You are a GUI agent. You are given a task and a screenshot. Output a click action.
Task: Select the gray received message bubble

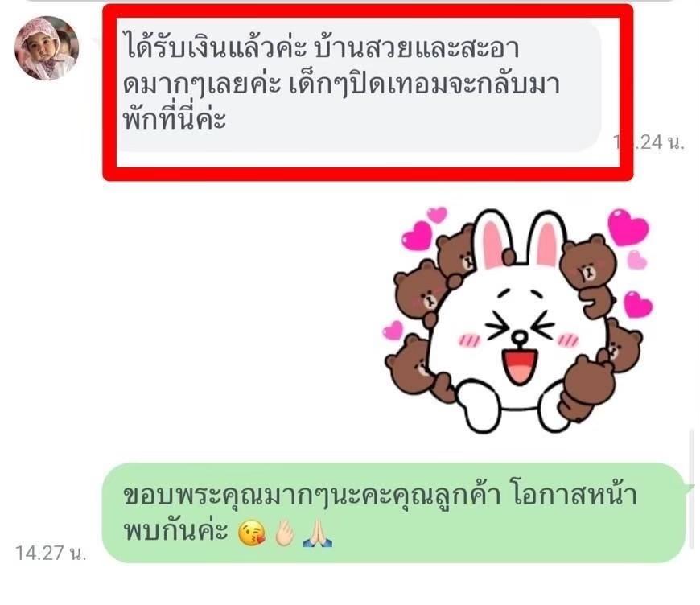tap(360, 84)
